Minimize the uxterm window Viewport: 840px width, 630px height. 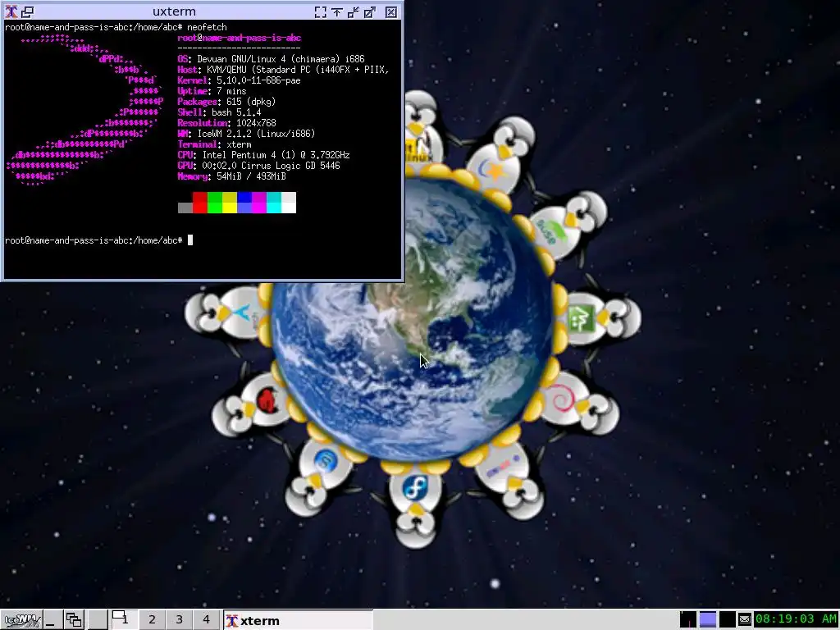[x=353, y=11]
